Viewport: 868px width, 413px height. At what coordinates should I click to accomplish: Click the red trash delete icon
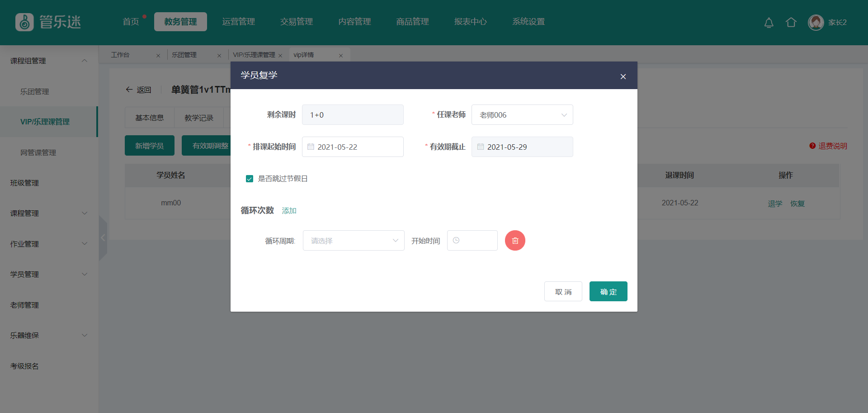pyautogui.click(x=515, y=241)
